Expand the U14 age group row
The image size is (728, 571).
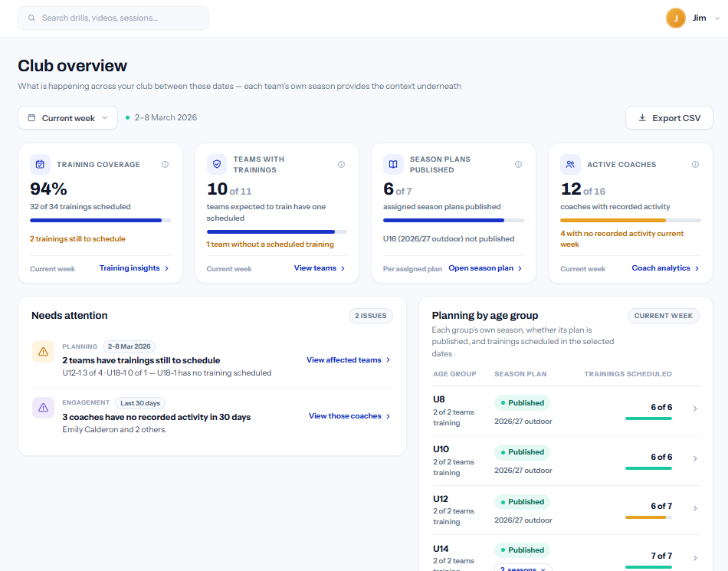[695, 557]
